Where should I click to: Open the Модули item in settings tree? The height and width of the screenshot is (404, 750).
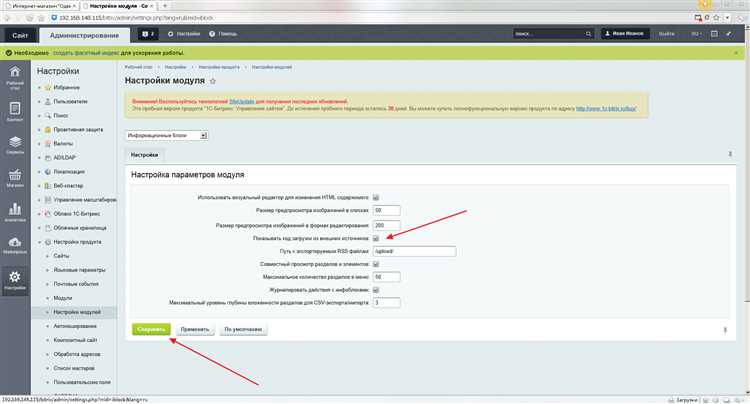tap(63, 298)
